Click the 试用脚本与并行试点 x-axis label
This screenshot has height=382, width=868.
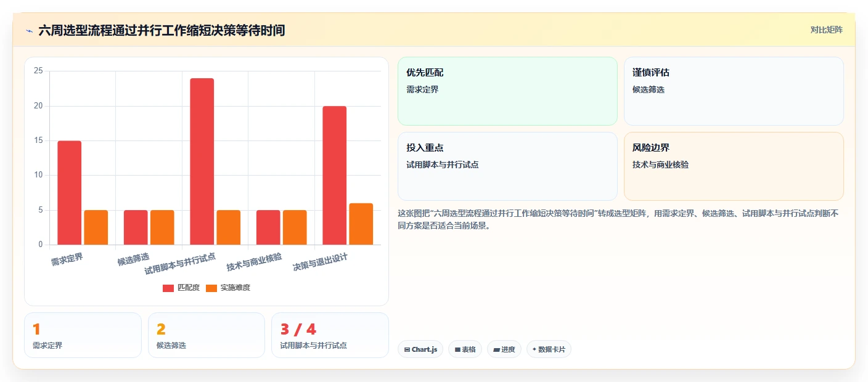180,264
